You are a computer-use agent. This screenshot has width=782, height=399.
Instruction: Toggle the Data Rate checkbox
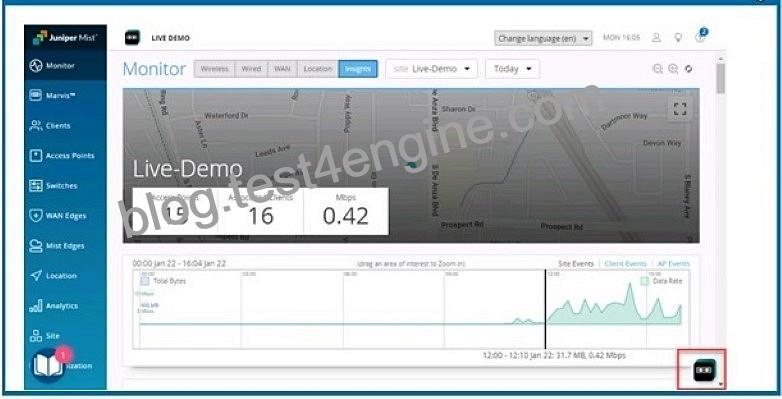[644, 281]
